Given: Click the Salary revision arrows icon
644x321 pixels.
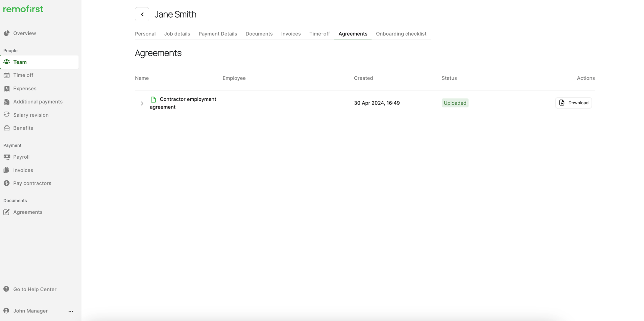Looking at the screenshot, I should [x=6, y=115].
